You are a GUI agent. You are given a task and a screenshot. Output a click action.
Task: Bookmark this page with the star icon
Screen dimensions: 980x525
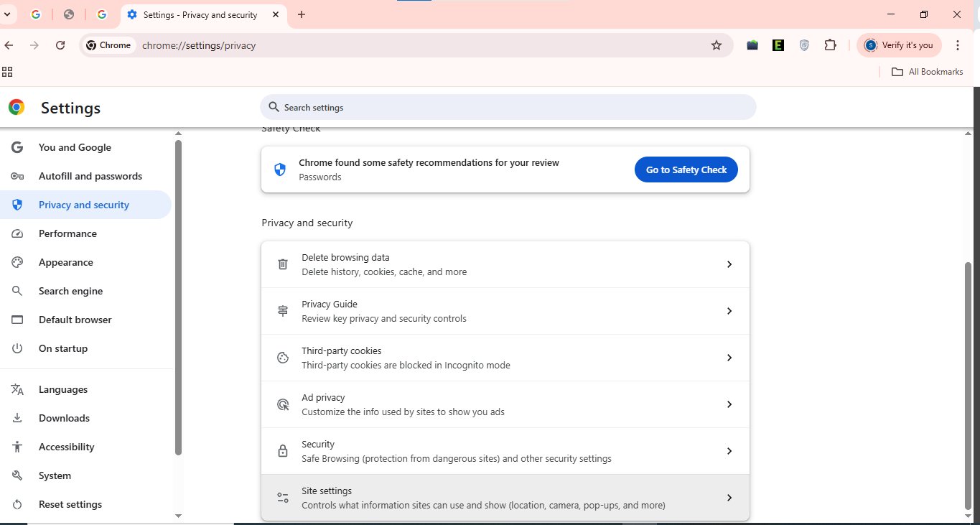tap(716, 45)
